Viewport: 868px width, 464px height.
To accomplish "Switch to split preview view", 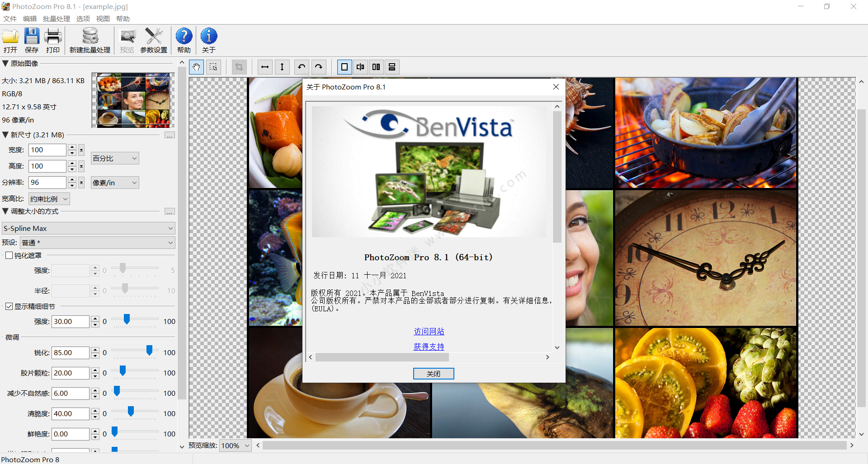I will point(360,67).
